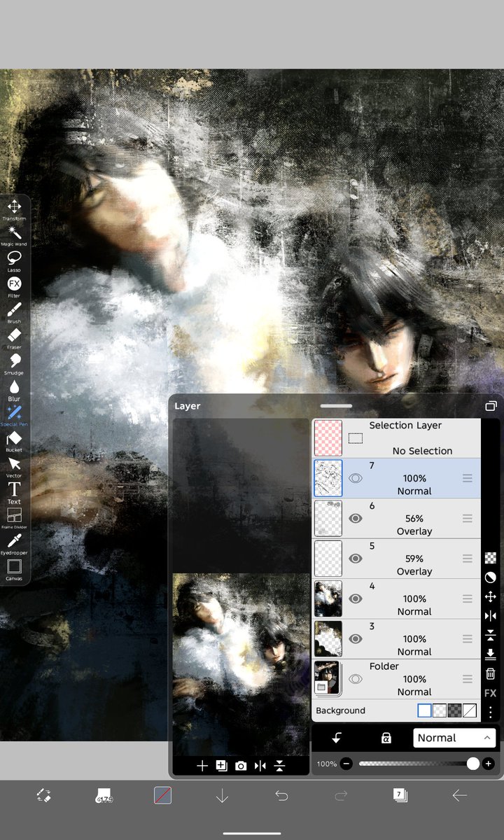Toggle visibility of layer 4
Screen dimensions: 504x840
[356, 598]
